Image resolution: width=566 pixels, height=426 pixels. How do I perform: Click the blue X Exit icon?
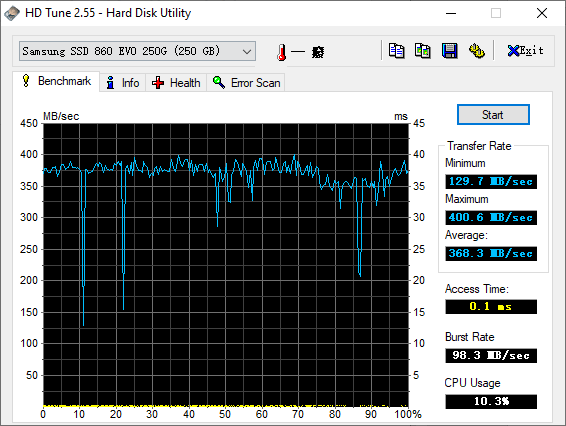coord(513,51)
